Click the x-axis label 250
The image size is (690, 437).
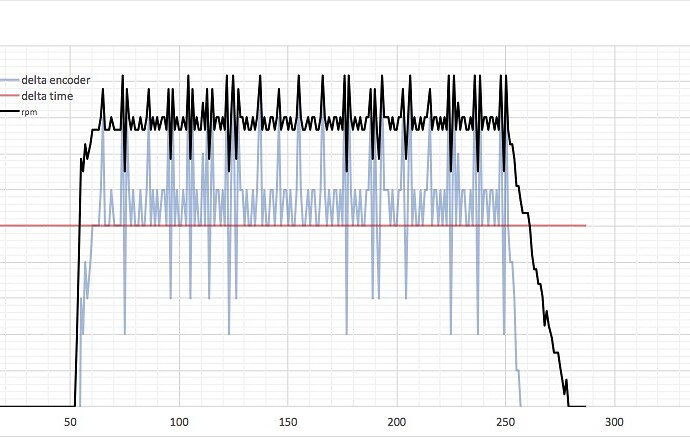point(505,422)
